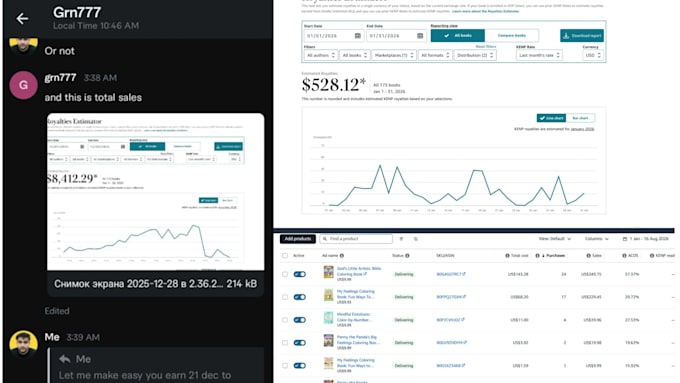Click the Ad name info icon
The image size is (680, 383).
342,256
